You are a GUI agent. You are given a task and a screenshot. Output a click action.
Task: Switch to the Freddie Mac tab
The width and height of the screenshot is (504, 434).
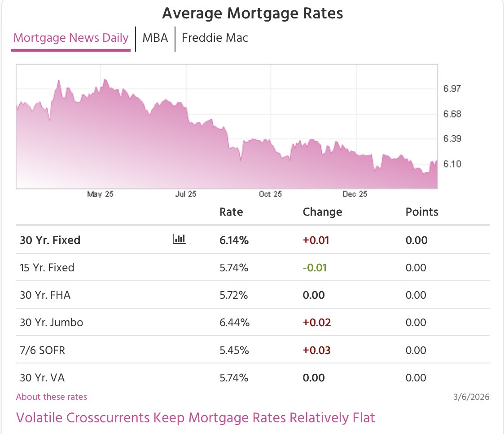tap(215, 38)
